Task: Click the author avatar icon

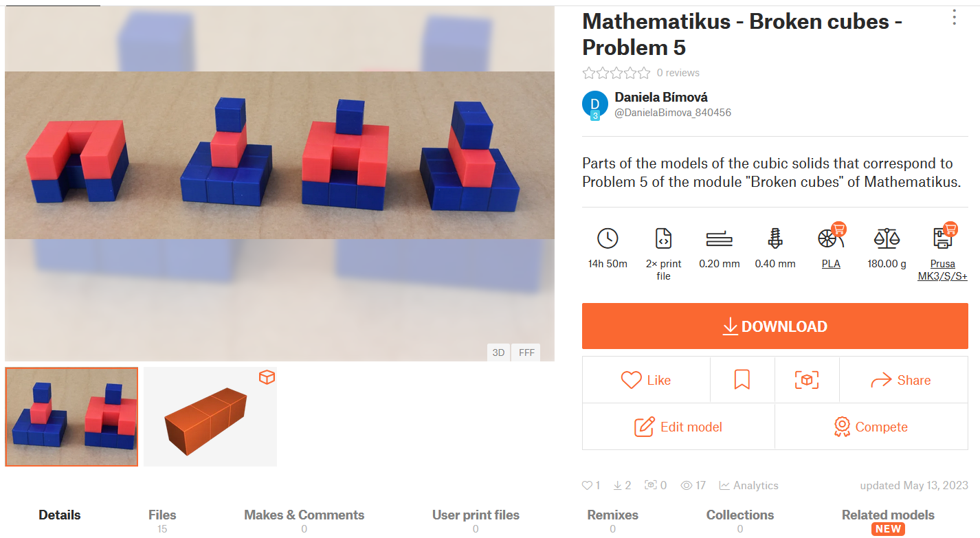Action: [x=594, y=104]
